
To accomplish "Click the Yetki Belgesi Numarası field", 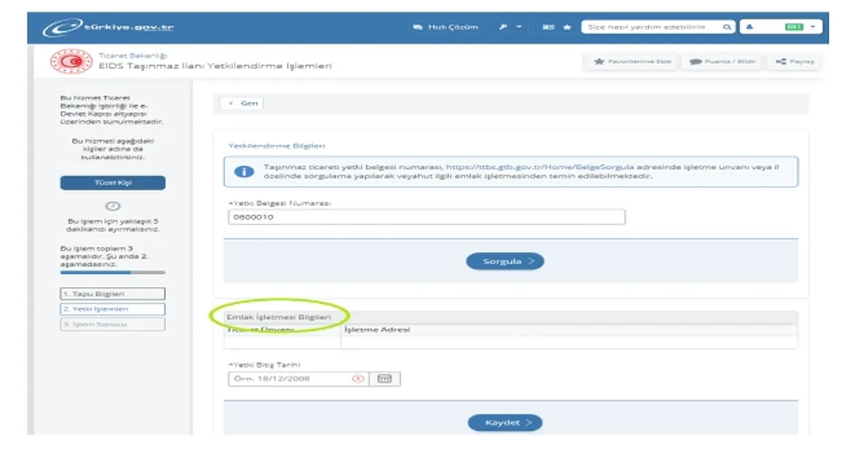I will click(x=426, y=217).
